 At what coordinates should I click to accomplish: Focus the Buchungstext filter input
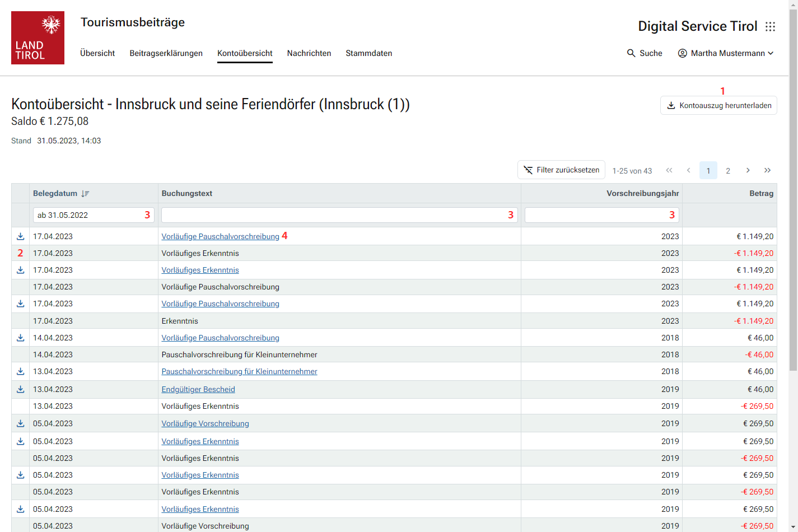coord(333,215)
